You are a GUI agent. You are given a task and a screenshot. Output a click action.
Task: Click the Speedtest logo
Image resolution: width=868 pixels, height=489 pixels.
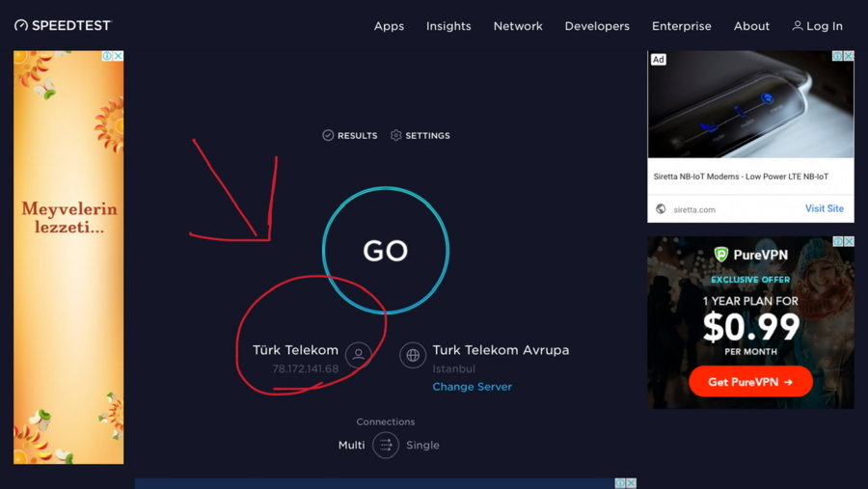coord(63,25)
